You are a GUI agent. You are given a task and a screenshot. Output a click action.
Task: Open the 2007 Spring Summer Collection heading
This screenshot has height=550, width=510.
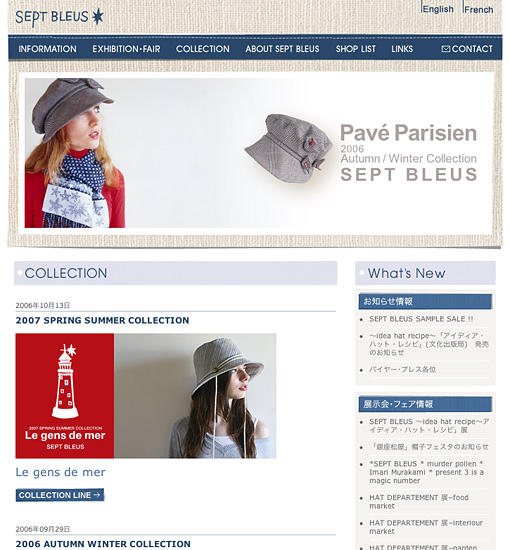point(102,320)
